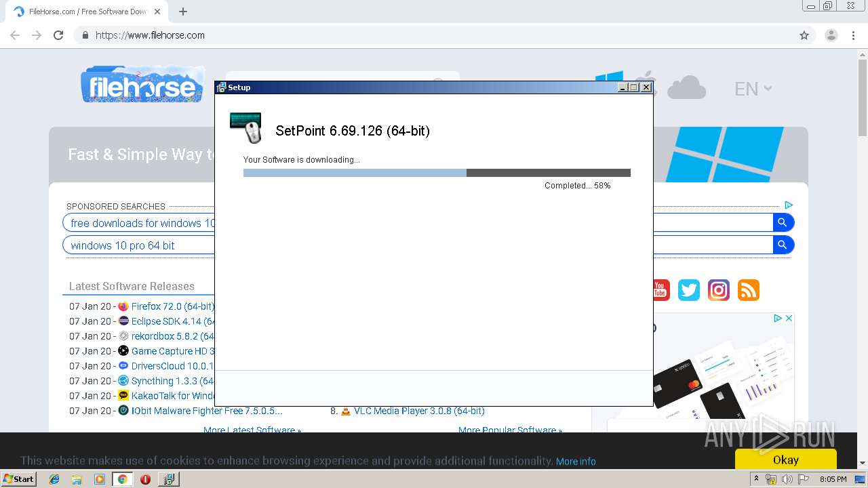
Task: Open Chrome's three-dot menu
Action: point(853,35)
